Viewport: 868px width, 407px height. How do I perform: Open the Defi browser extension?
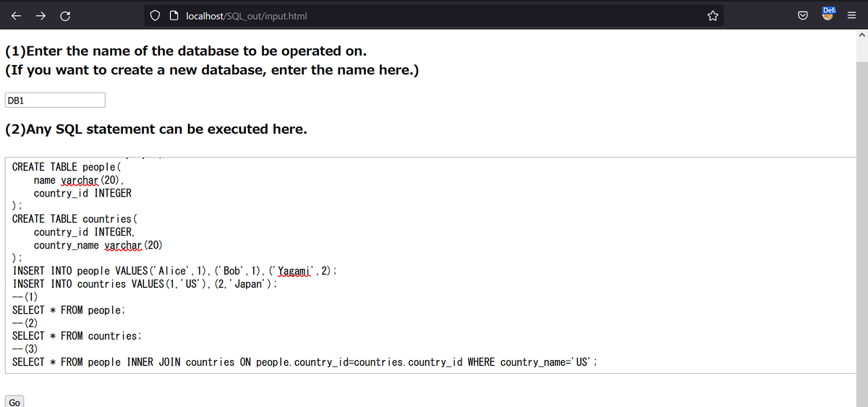(x=830, y=13)
